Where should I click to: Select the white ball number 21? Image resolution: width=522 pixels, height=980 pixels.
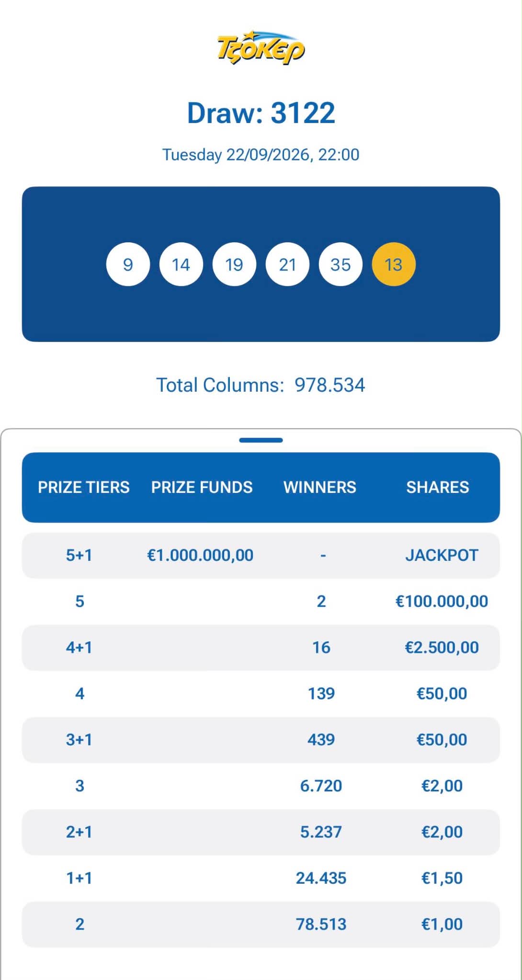[287, 264]
